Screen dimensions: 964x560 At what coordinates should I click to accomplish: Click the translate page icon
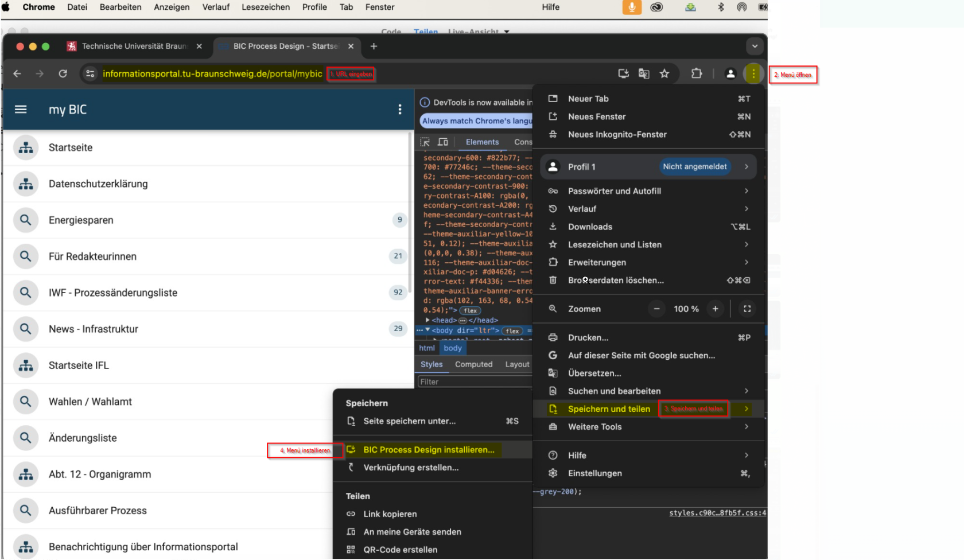[644, 73]
